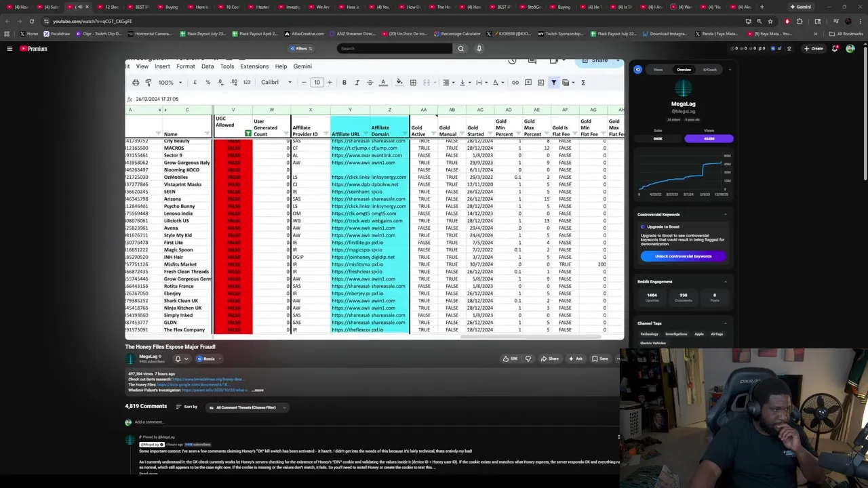Open the Ask AI button under video
This screenshot has width=868, height=488.
click(x=576, y=359)
